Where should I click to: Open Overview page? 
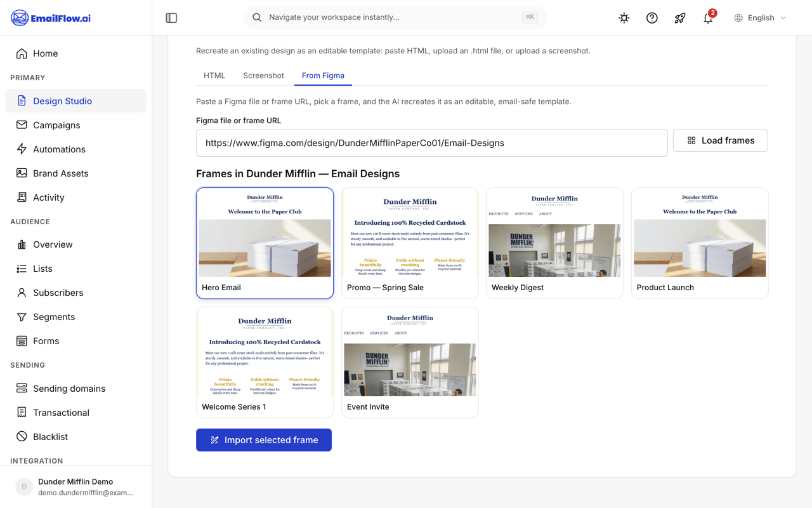coord(76,244)
